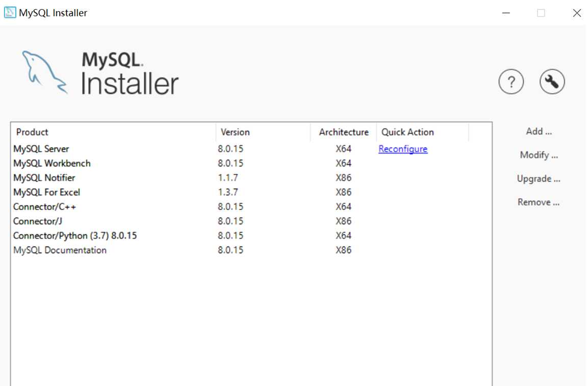Minimize the MySQL Installer window
Image resolution: width=588 pixels, height=386 pixels.
point(506,13)
